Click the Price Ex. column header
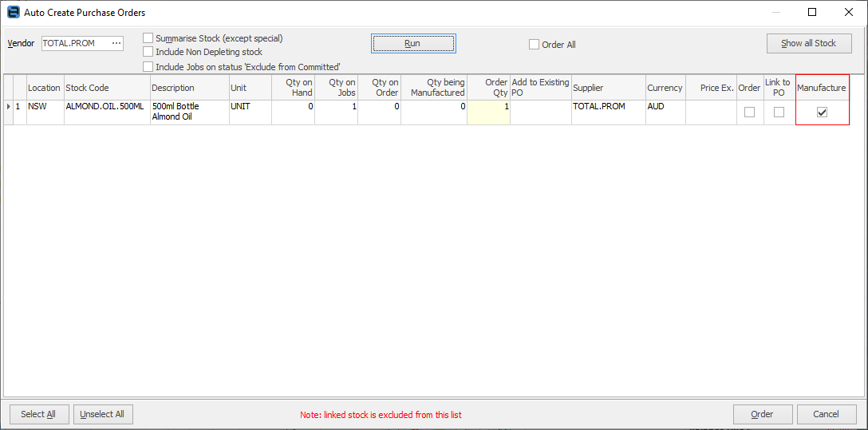Image resolution: width=868 pixels, height=430 pixels. 711,88
